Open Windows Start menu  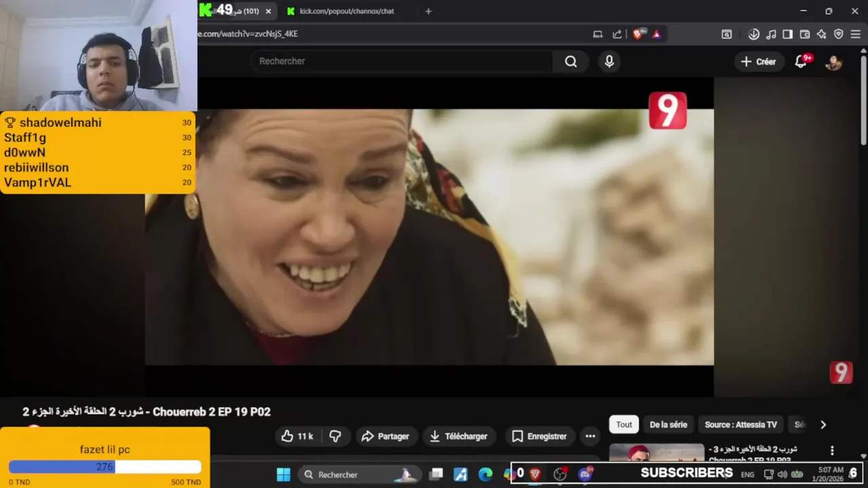click(x=283, y=474)
